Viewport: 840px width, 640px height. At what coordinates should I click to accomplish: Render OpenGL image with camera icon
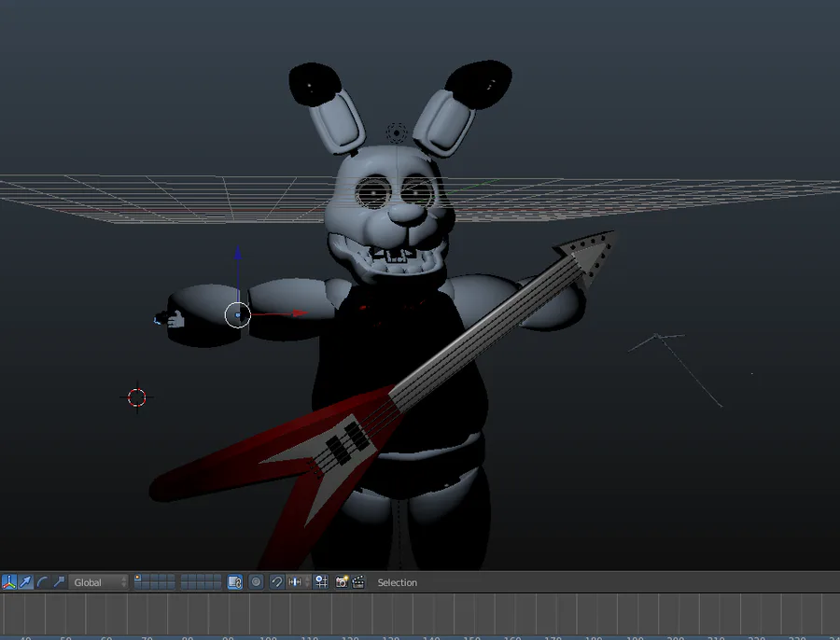[342, 582]
